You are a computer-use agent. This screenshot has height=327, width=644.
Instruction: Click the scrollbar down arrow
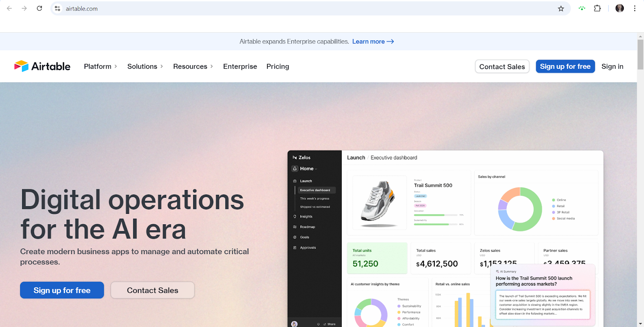tap(640, 324)
